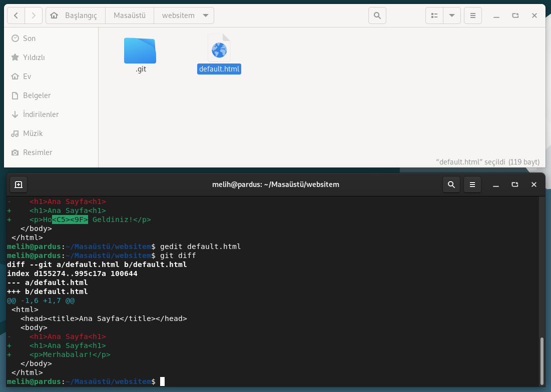Click the house icon beside Ev
551x392 pixels.
tap(15, 76)
